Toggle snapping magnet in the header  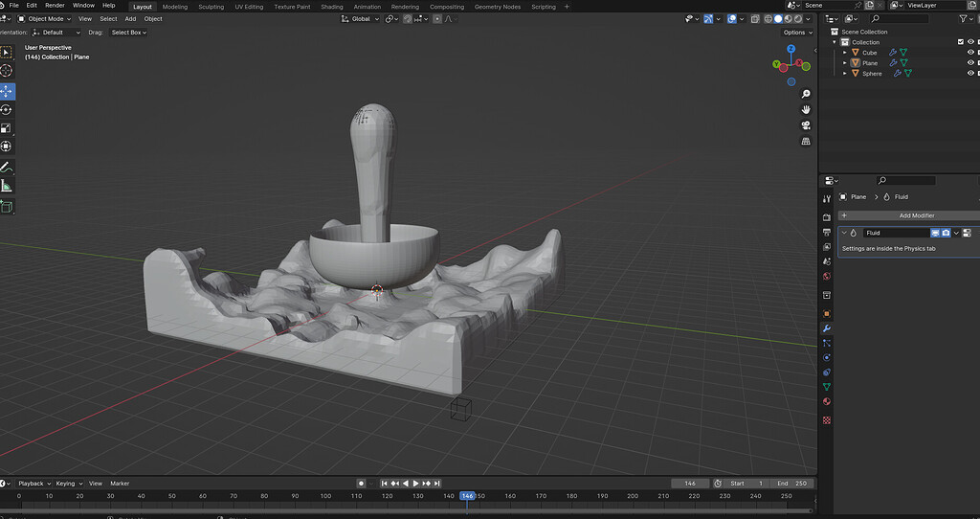coord(408,19)
